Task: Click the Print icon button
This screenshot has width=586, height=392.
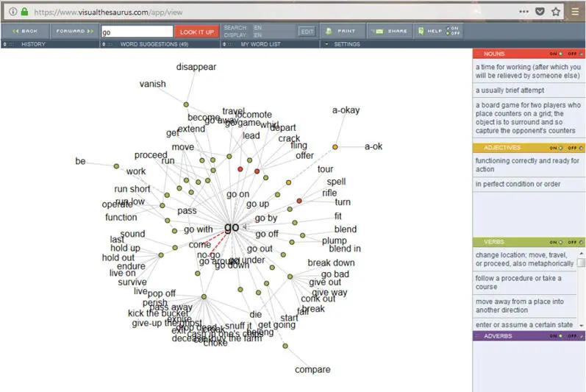Action: 340,32
